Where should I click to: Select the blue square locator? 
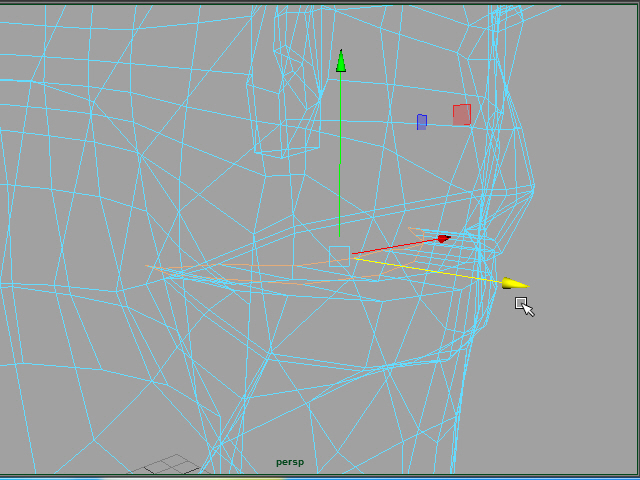pyautogui.click(x=422, y=122)
